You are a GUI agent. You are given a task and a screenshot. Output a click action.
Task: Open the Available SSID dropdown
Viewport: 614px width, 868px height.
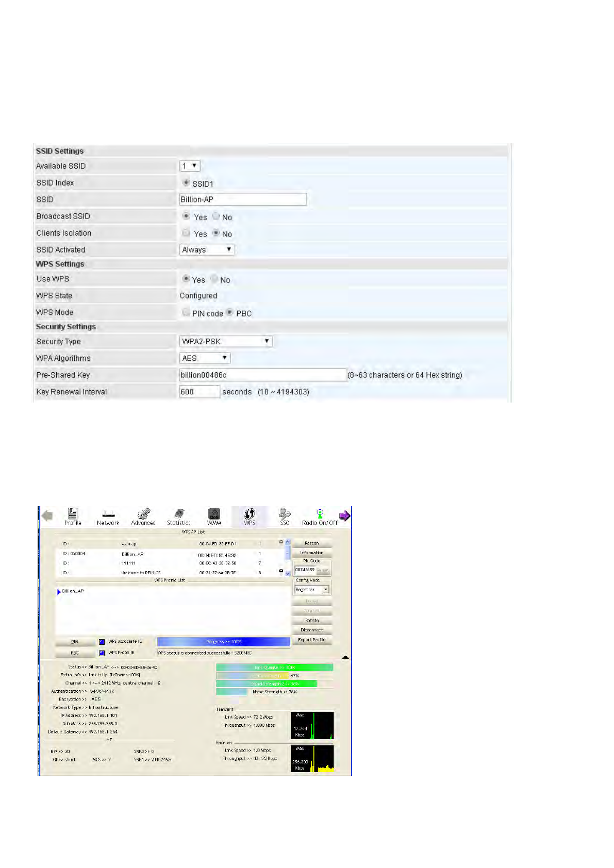[190, 166]
